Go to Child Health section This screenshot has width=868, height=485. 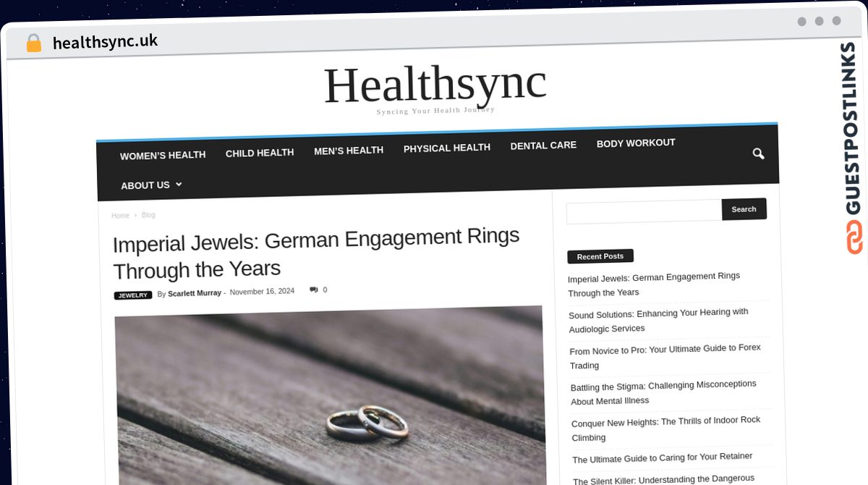pyautogui.click(x=260, y=153)
